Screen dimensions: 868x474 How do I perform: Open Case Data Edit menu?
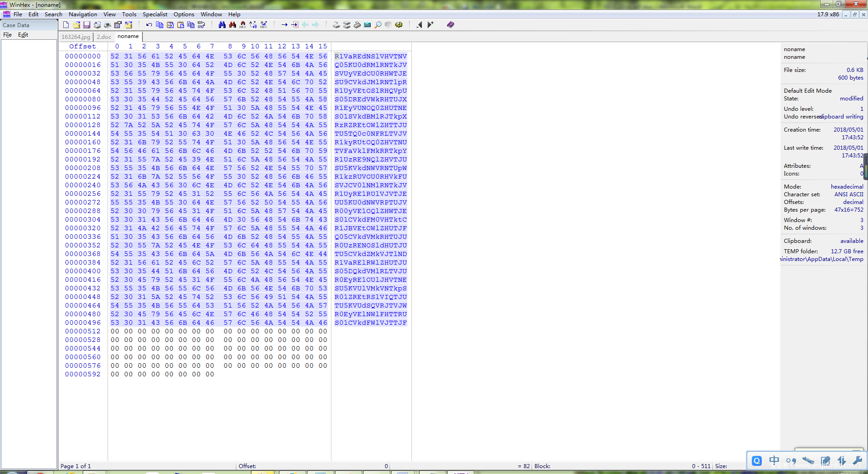(x=23, y=35)
